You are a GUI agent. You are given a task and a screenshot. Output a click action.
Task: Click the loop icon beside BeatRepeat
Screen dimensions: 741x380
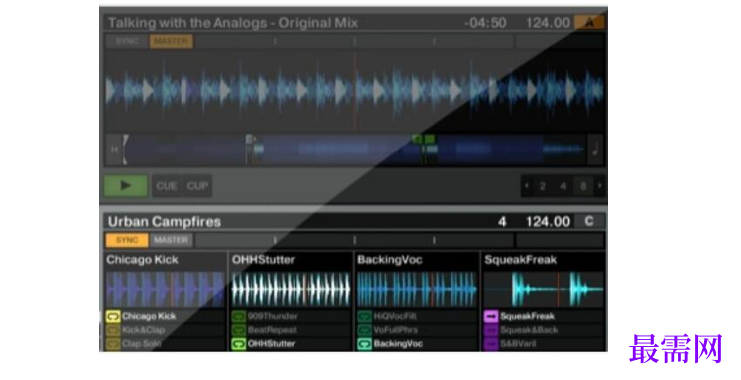[x=238, y=330]
